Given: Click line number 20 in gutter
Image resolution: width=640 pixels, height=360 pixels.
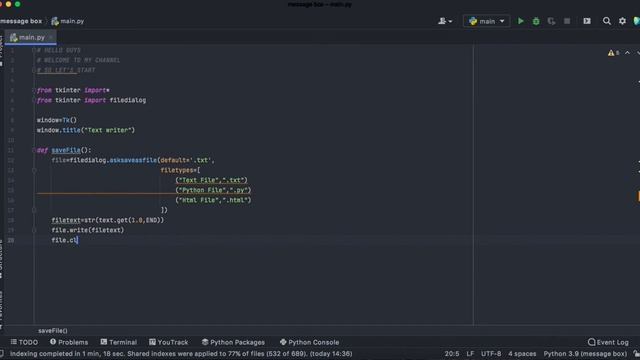Looking at the screenshot, I should 11,240.
